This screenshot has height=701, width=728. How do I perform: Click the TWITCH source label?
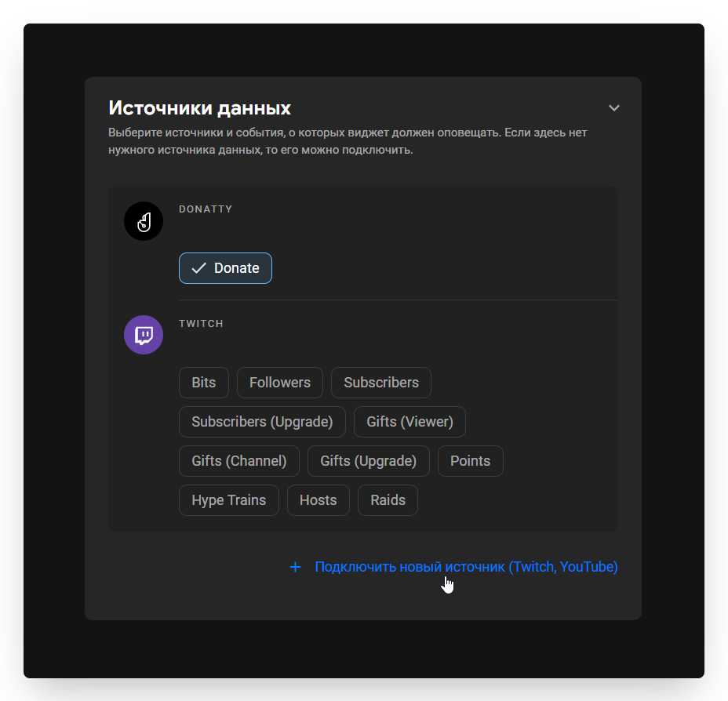click(x=201, y=323)
